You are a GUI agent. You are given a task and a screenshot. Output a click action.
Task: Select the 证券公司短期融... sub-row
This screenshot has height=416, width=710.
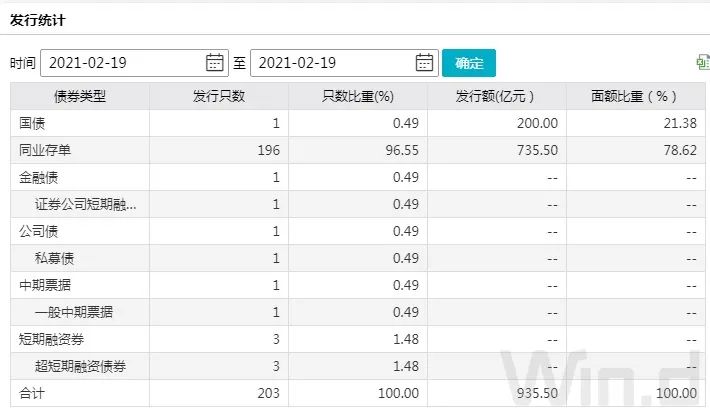click(85, 204)
